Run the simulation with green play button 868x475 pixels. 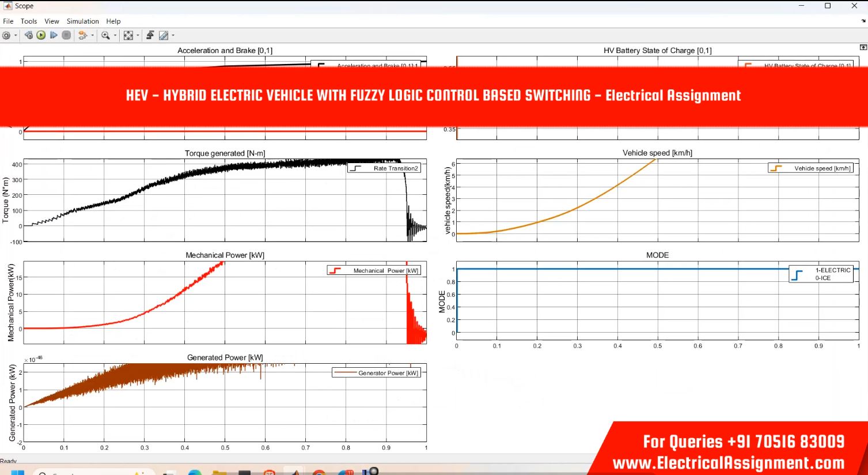coord(41,36)
